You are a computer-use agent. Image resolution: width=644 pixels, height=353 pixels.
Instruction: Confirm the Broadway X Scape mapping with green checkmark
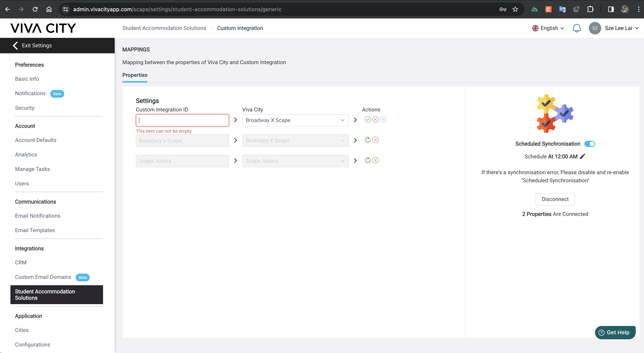click(367, 120)
